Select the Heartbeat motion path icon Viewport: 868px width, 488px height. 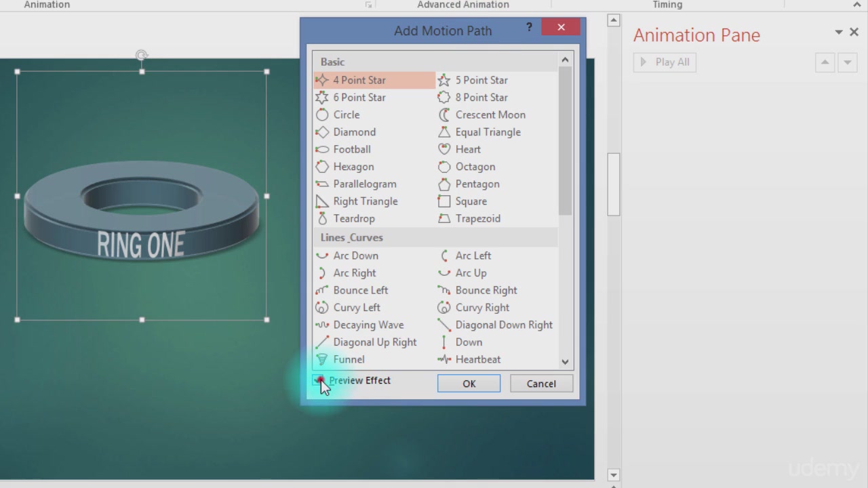click(444, 359)
